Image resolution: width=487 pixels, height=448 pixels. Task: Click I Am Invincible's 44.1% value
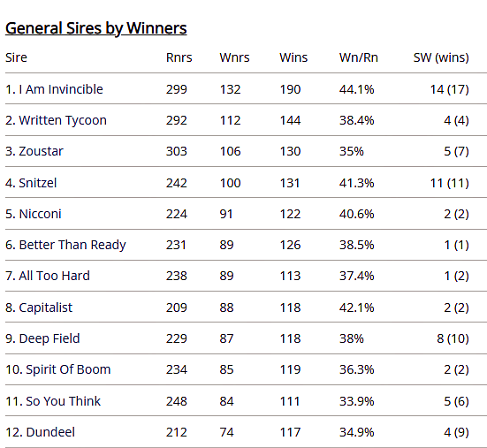356,89
